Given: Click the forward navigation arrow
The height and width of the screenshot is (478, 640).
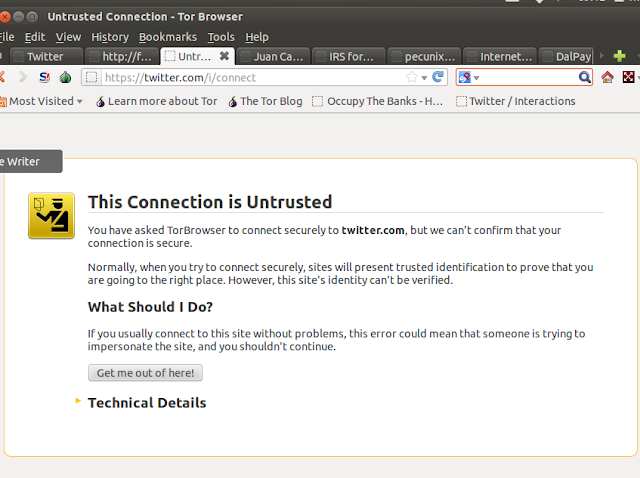Looking at the screenshot, I should pyautogui.click(x=23, y=77).
